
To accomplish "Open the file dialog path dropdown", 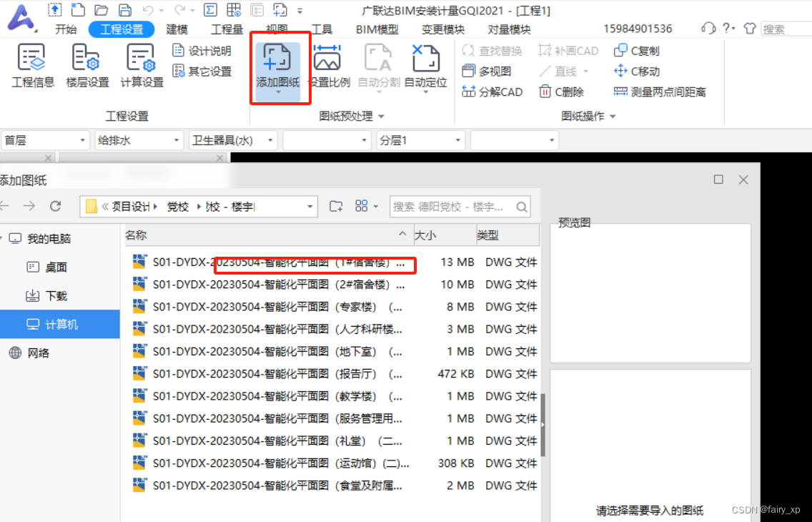I will click(x=310, y=207).
